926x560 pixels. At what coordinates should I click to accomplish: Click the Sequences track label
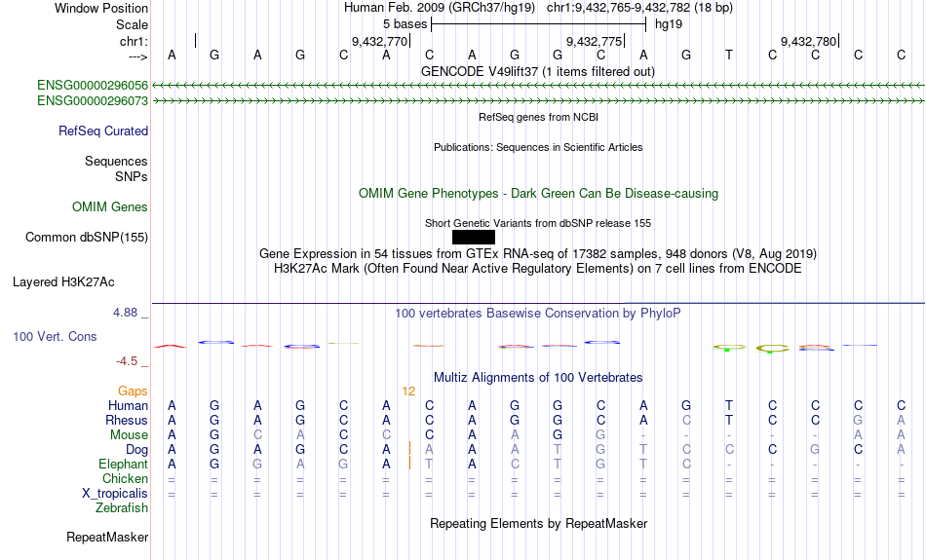pos(116,161)
